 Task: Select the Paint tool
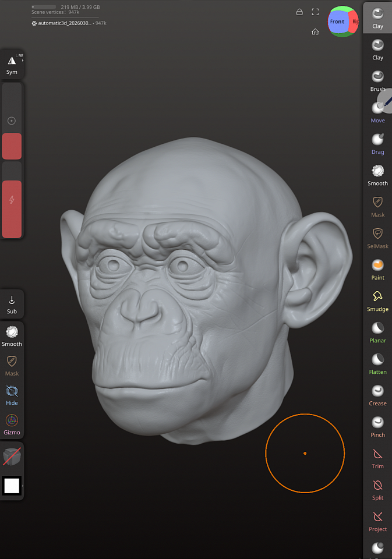[x=377, y=269]
